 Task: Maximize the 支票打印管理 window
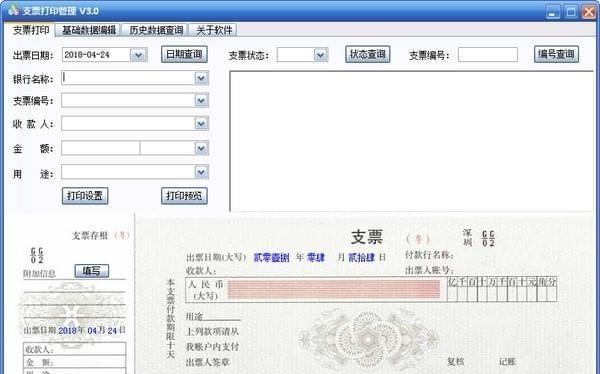571,12
